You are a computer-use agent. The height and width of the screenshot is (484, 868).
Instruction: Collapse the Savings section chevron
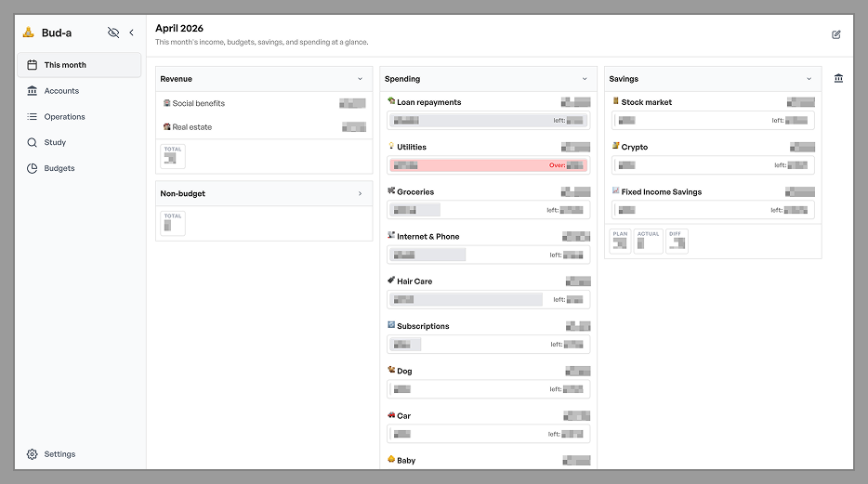pos(809,79)
